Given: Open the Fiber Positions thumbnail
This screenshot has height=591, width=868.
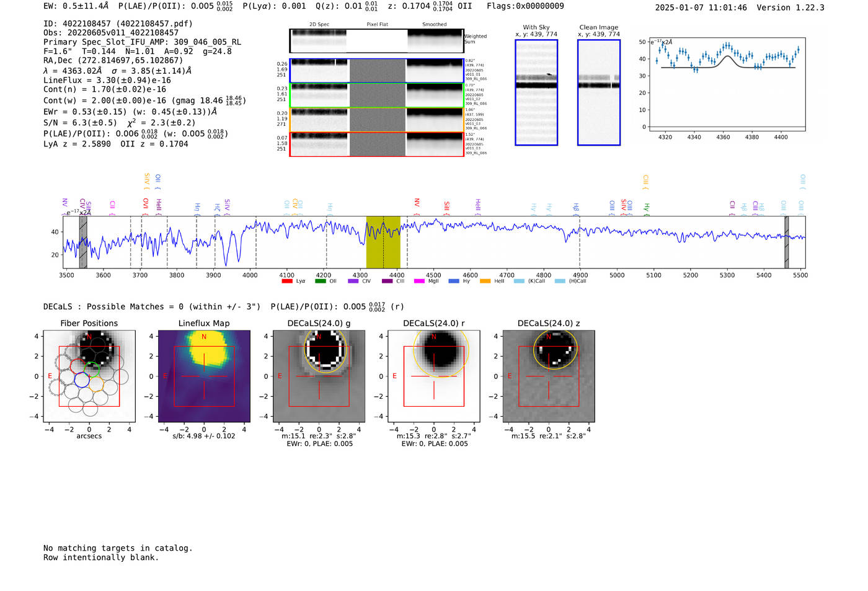Looking at the screenshot, I should [89, 376].
